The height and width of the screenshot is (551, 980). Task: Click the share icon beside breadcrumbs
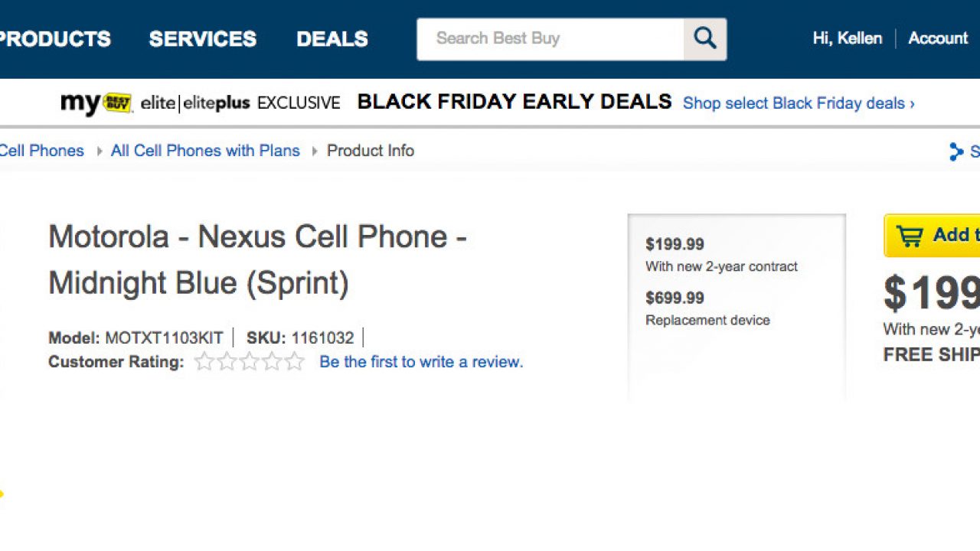pos(955,152)
